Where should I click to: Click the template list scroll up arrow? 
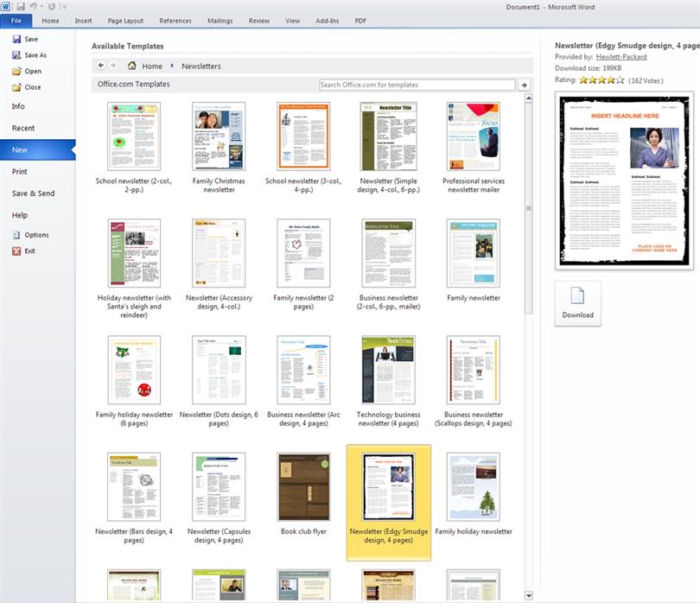tap(529, 98)
